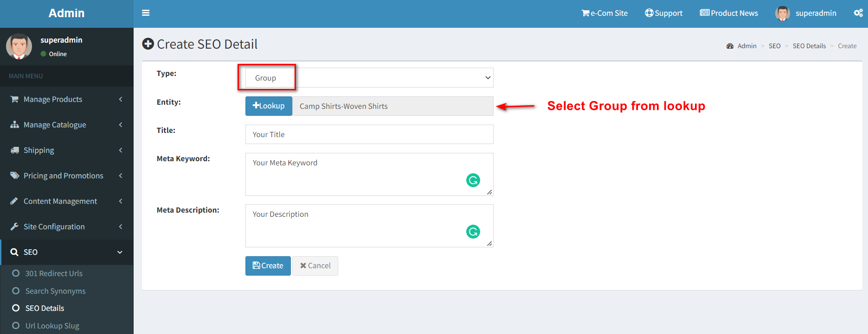Viewport: 868px width, 334px height.
Task: Click the shopping cart e-Com Site icon
Action: 585,13
